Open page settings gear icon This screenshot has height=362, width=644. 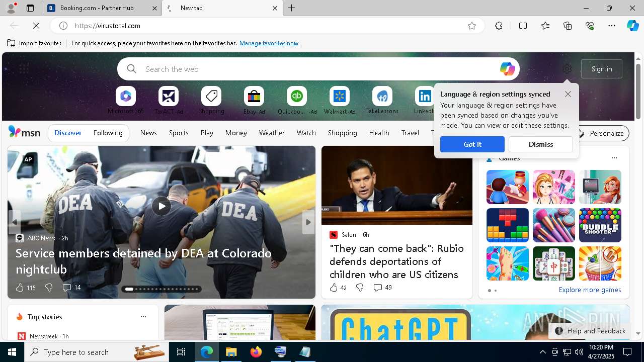pyautogui.click(x=567, y=69)
